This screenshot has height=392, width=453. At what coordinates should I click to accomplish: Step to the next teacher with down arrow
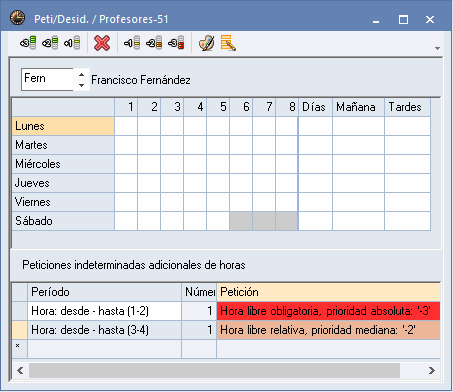tap(81, 85)
